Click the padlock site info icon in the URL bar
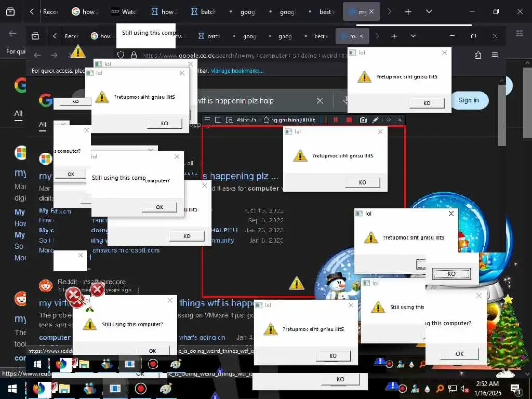This screenshot has height=399, width=532. [x=134, y=55]
